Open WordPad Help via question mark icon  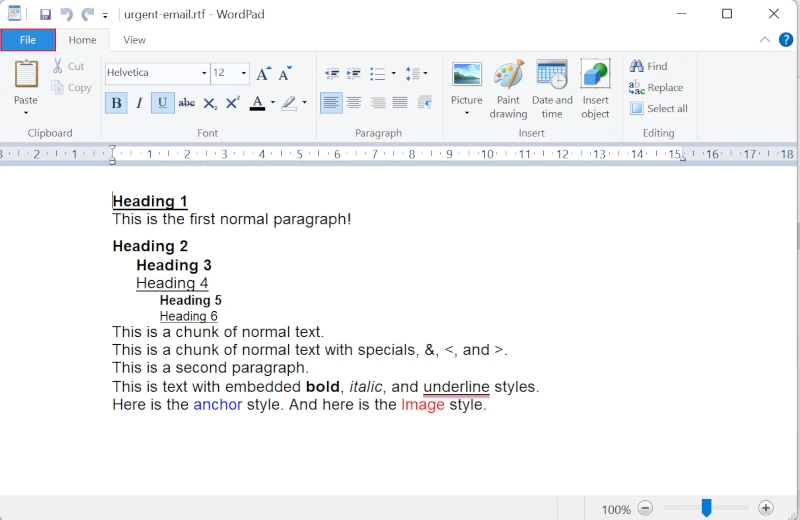click(786, 40)
